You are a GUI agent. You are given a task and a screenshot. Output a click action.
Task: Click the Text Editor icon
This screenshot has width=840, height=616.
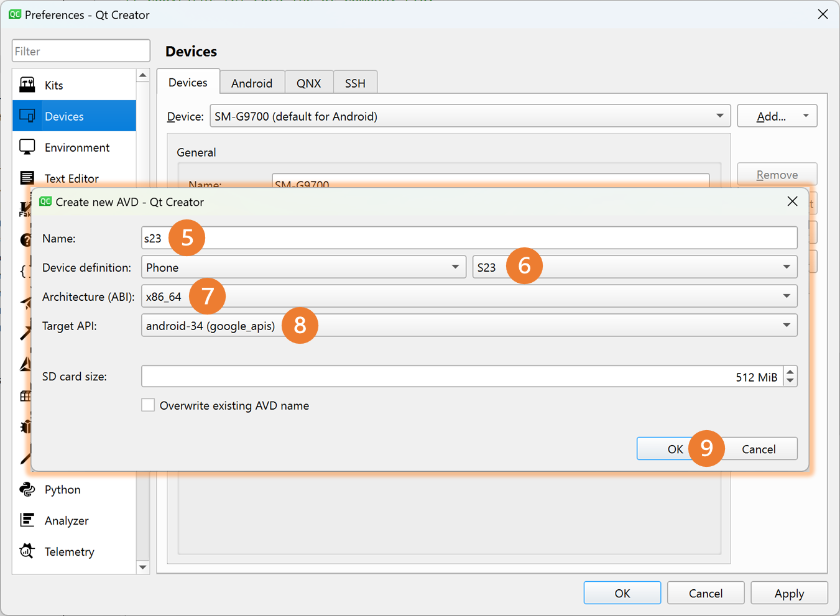(27, 178)
